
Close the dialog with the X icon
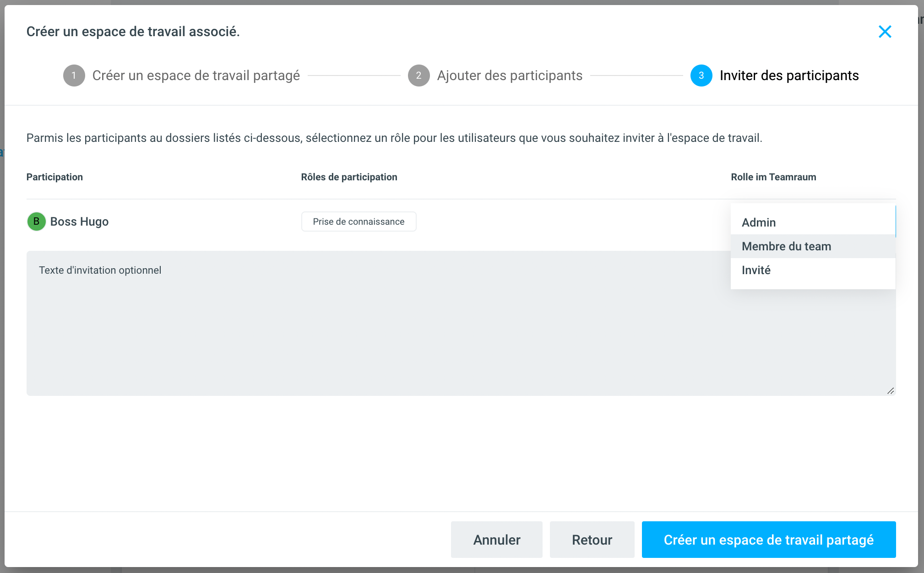point(885,32)
